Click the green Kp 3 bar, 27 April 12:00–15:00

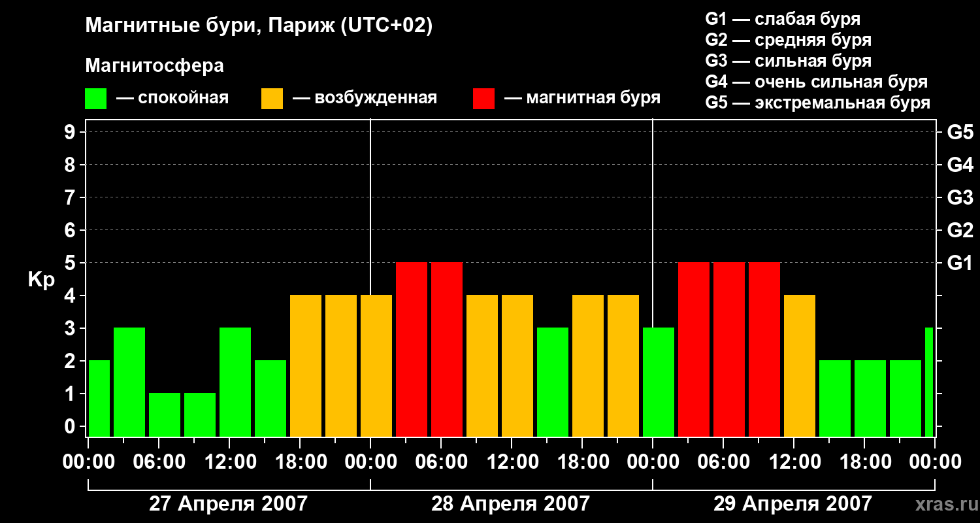coord(235,382)
